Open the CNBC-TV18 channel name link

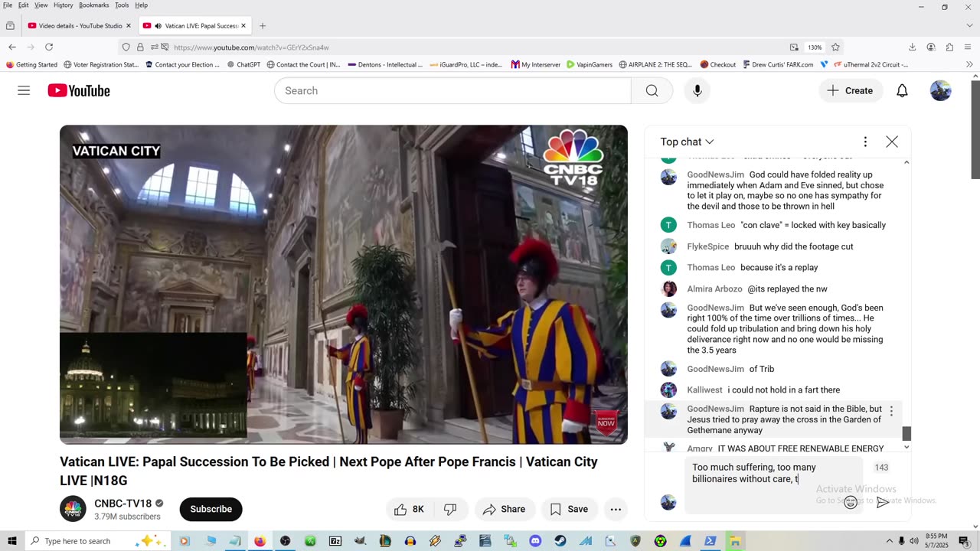click(122, 504)
